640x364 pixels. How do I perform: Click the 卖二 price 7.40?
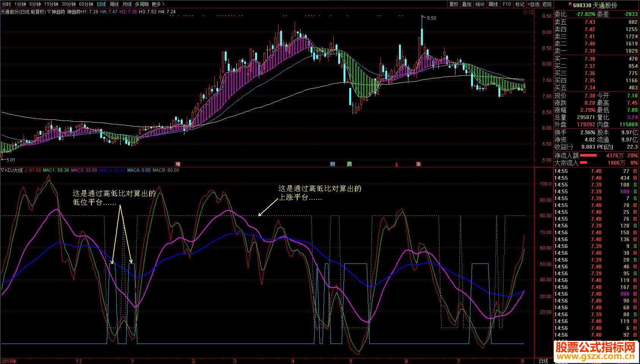click(x=590, y=44)
